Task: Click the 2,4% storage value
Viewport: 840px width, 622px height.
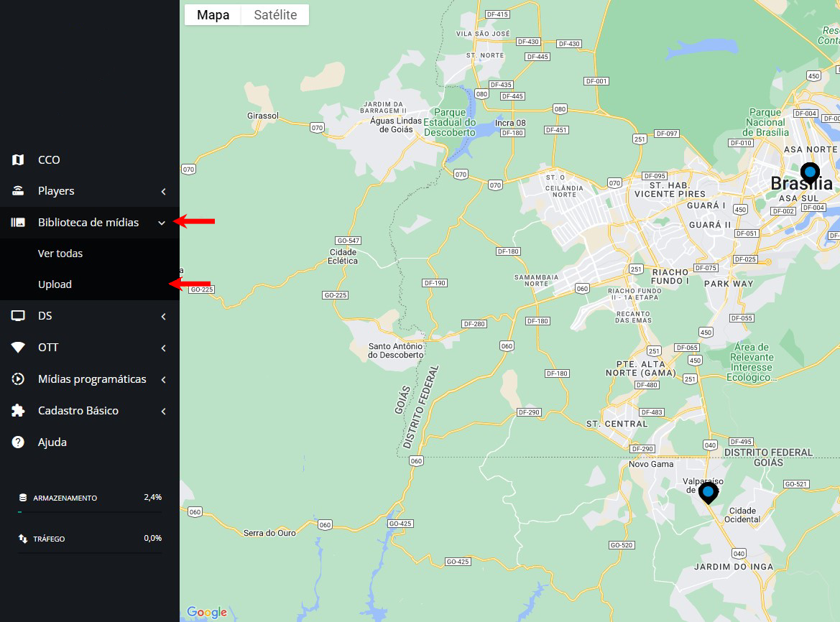Action: tap(152, 497)
